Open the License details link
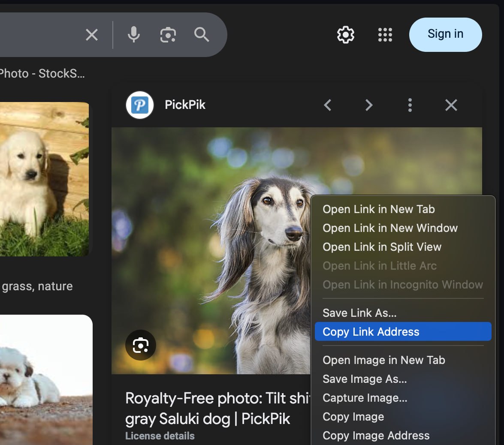 (160, 436)
